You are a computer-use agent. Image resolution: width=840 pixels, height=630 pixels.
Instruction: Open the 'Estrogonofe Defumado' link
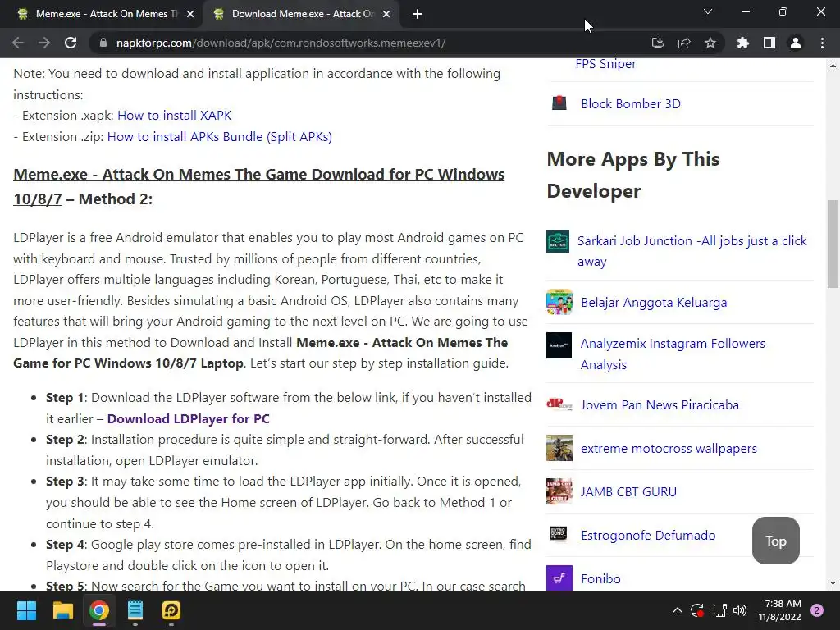pyautogui.click(x=648, y=535)
